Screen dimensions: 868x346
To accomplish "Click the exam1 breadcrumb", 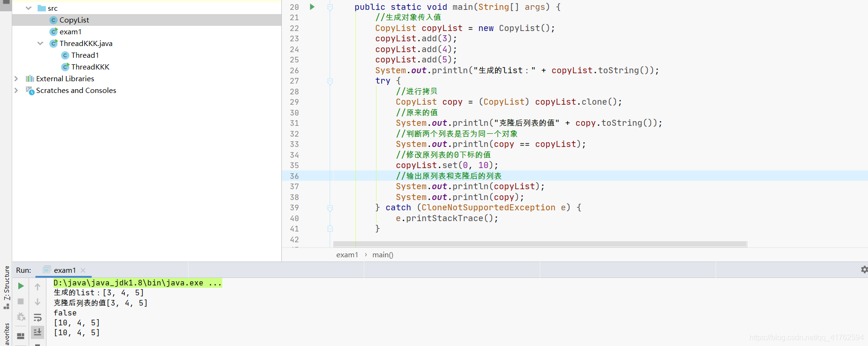I will pos(347,254).
